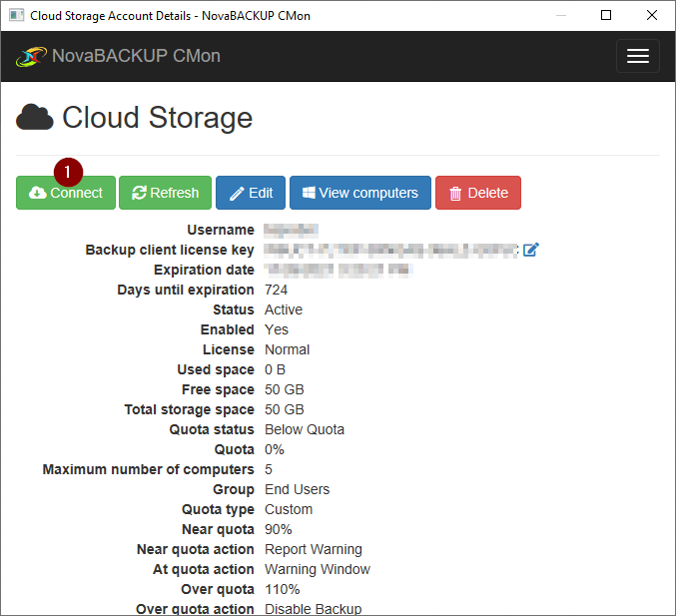Select the Near quota value 90%
This screenshot has height=616, width=676.
click(278, 529)
